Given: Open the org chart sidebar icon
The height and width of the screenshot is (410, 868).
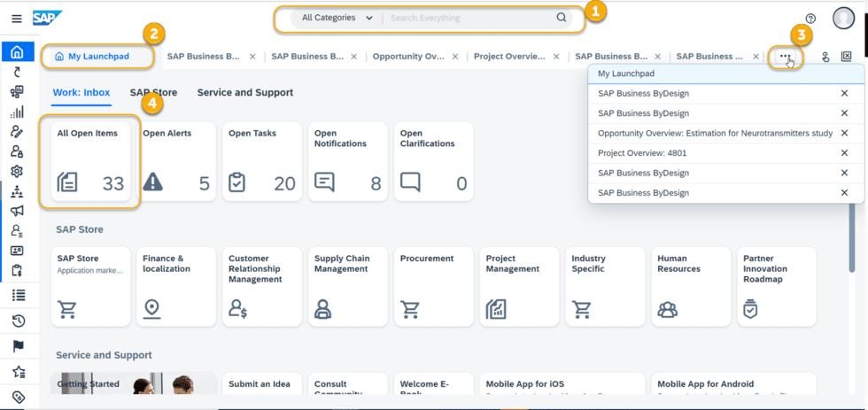Looking at the screenshot, I should pyautogui.click(x=17, y=191).
